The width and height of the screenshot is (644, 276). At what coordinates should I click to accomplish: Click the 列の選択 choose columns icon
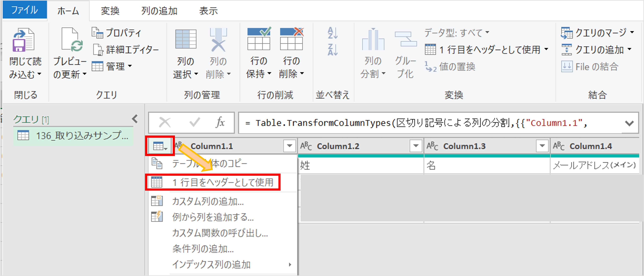tap(186, 39)
